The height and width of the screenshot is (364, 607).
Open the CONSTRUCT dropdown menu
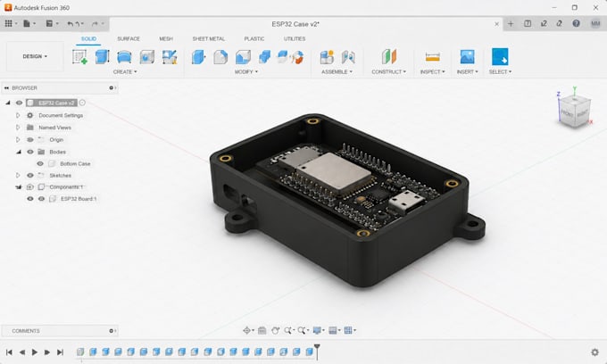tap(389, 72)
